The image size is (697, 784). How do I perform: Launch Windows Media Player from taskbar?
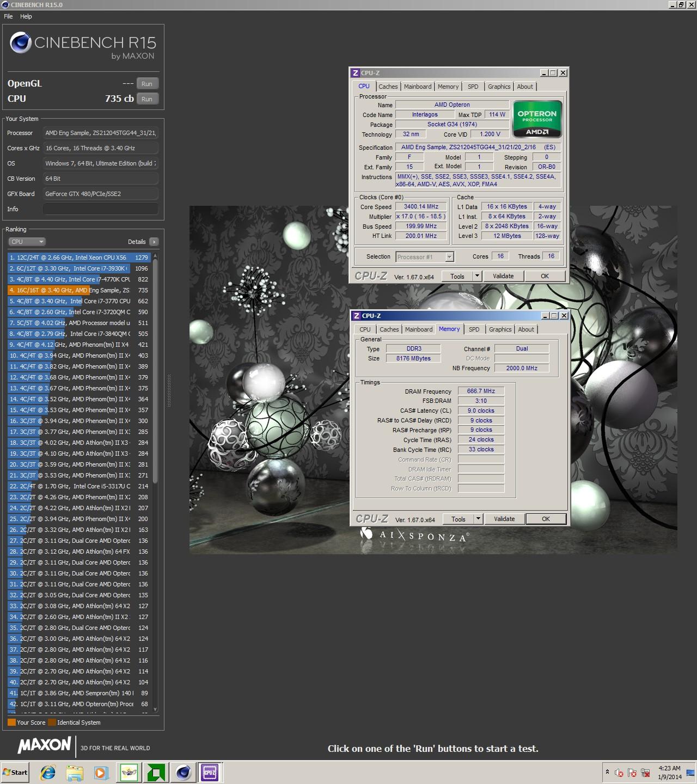(x=101, y=772)
